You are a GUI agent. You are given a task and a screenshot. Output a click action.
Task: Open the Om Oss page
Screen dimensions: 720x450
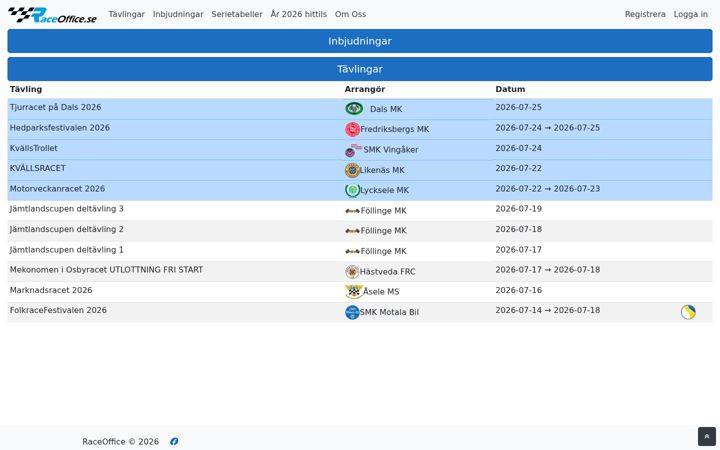[x=350, y=14]
